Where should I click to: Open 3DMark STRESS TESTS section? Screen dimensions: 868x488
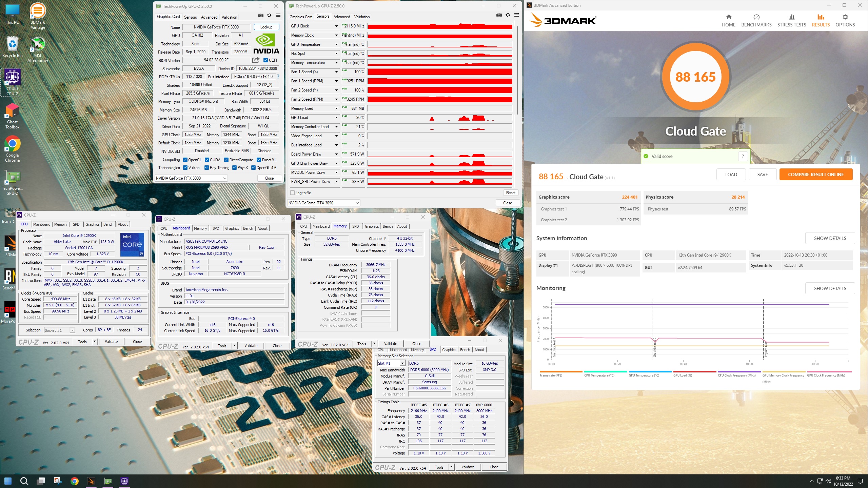(791, 21)
